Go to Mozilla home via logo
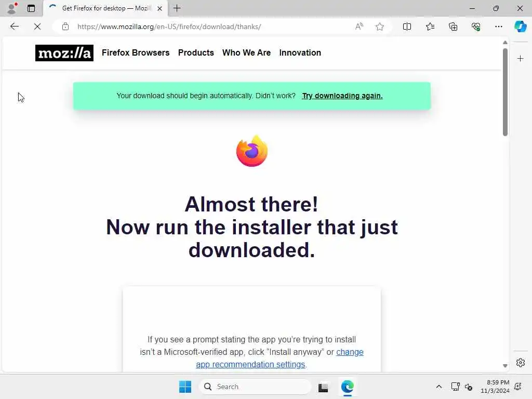Viewport: 532px width, 399px height. click(x=64, y=53)
